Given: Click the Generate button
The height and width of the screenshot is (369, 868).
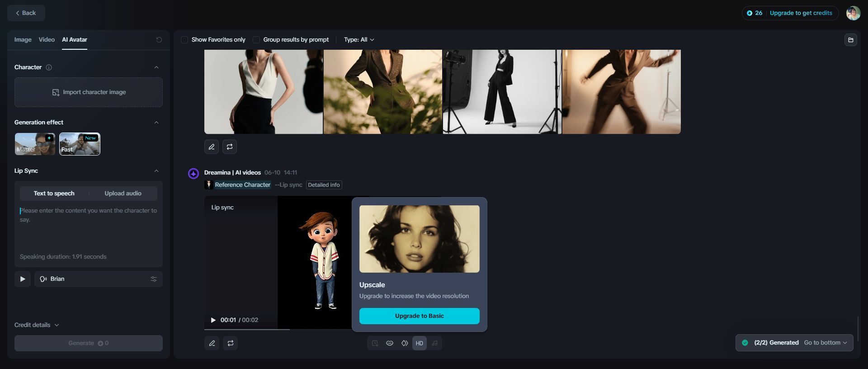Looking at the screenshot, I should (x=89, y=343).
